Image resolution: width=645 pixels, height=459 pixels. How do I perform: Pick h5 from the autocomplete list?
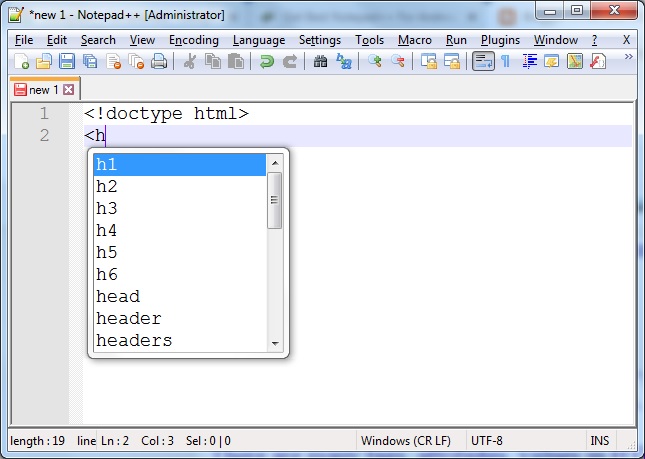coord(179,252)
